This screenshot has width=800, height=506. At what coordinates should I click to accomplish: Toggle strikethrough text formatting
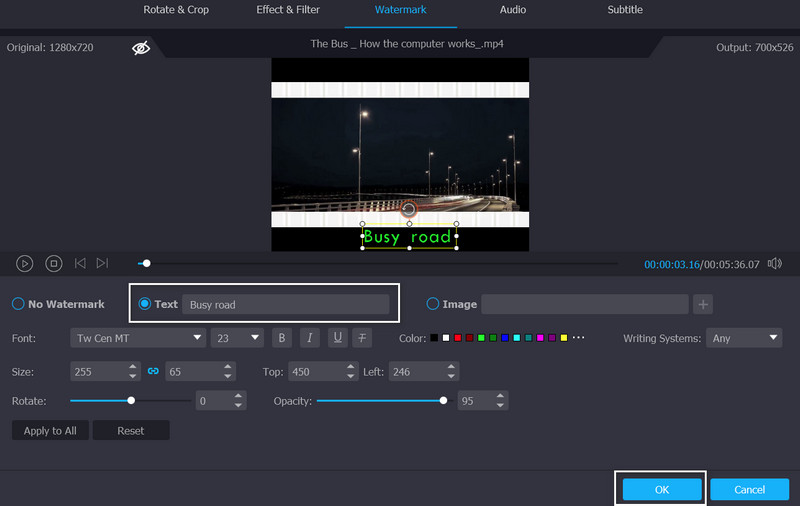362,338
